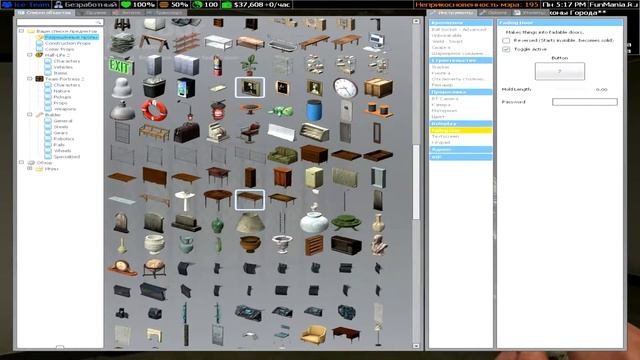This screenshot has height=360, width=640.
Task: Open the Gears list under Builder
Action: (61, 133)
